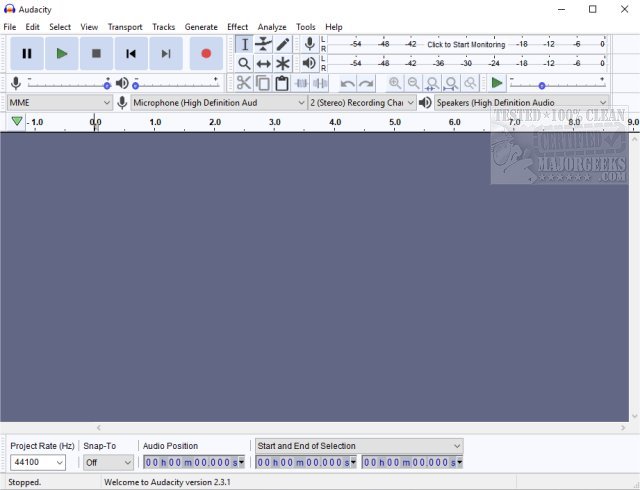
Task: Open selection end time format arrow
Action: (460, 462)
